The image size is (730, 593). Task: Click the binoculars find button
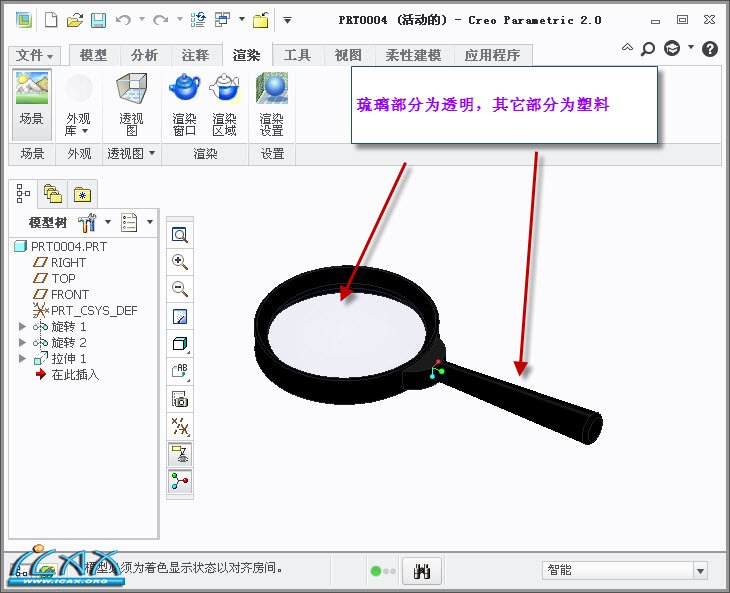click(422, 571)
